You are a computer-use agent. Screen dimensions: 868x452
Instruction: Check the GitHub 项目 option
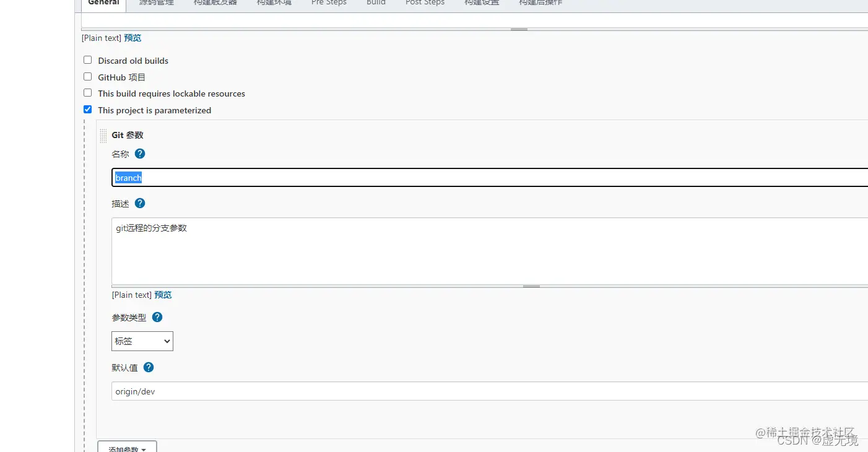88,77
